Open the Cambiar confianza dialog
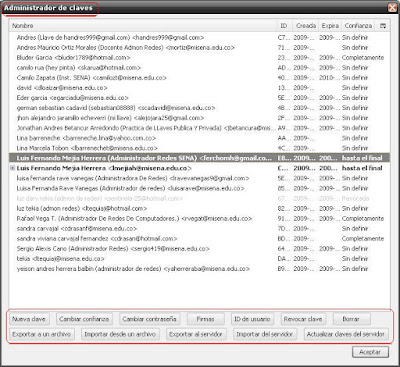The image size is (400, 367). [84, 319]
